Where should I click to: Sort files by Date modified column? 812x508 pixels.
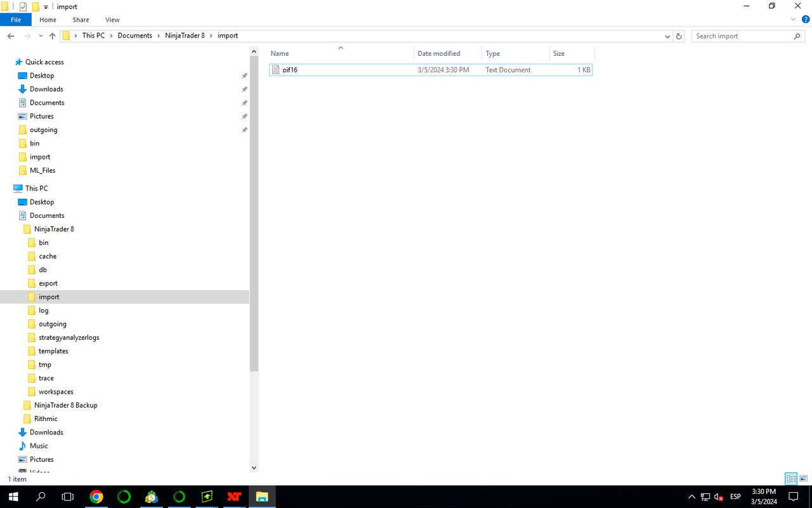point(449,53)
